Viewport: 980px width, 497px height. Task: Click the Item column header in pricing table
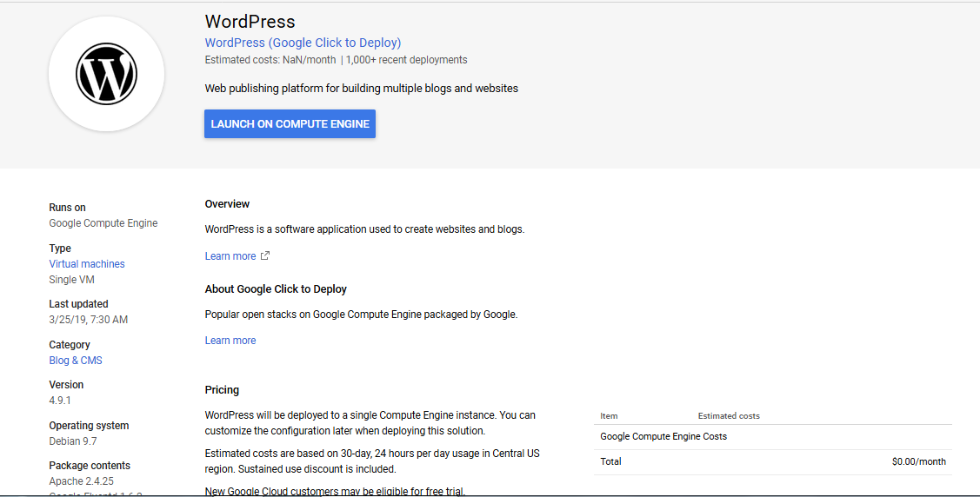(x=609, y=416)
